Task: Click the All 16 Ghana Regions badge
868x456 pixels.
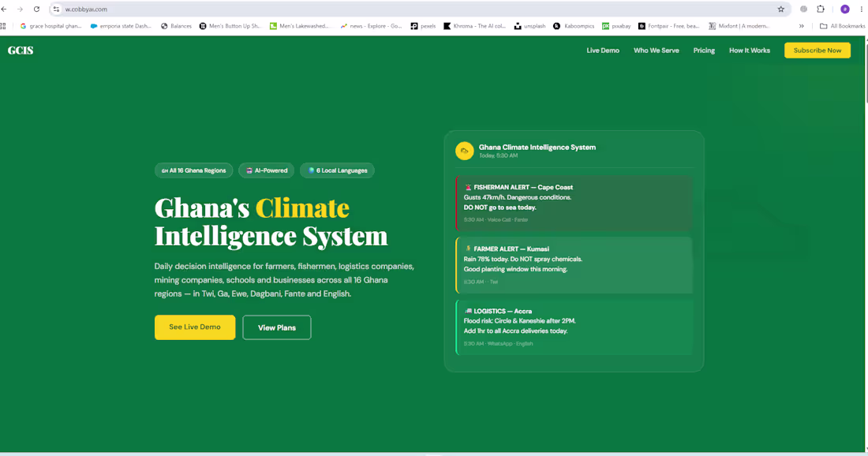Action: (x=194, y=170)
